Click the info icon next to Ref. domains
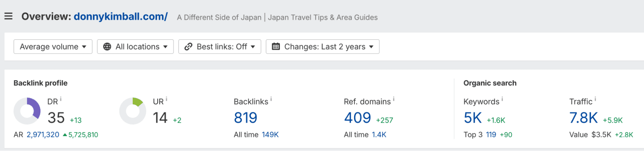Image resolution: width=644 pixels, height=151 pixels. [394, 99]
